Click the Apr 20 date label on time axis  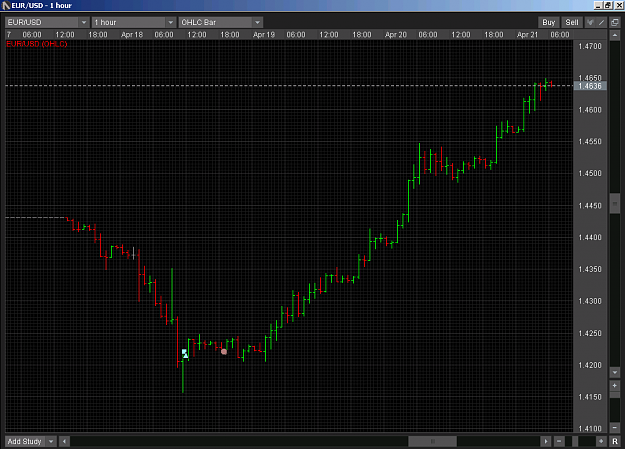(396, 35)
